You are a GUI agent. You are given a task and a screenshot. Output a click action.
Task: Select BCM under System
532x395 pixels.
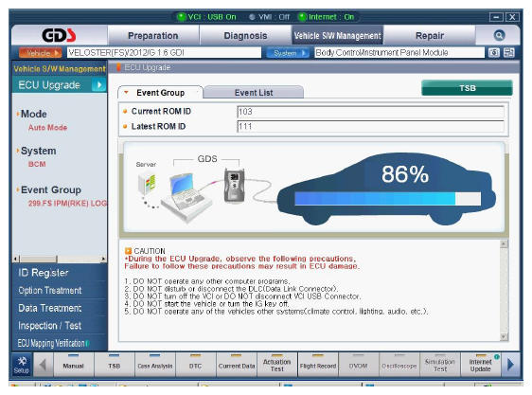click(x=37, y=164)
